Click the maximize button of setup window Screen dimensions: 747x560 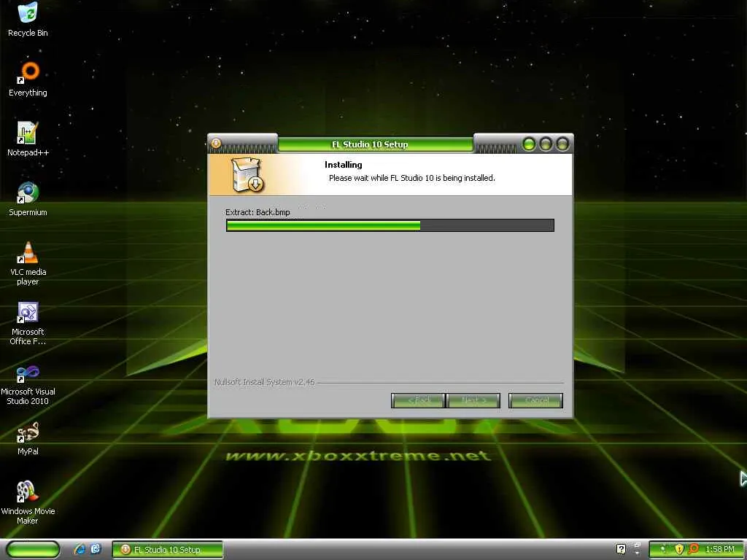(x=546, y=144)
